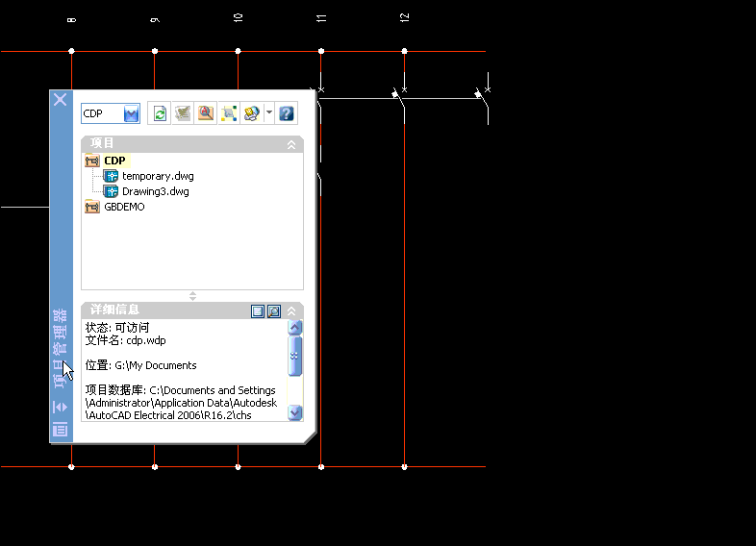756x546 pixels.
Task: Click the project task list icon
Action: pyautogui.click(x=183, y=113)
